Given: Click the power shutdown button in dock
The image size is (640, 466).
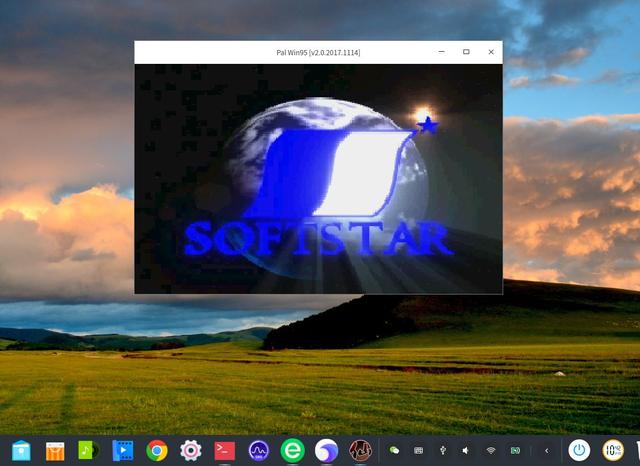Looking at the screenshot, I should [579, 450].
